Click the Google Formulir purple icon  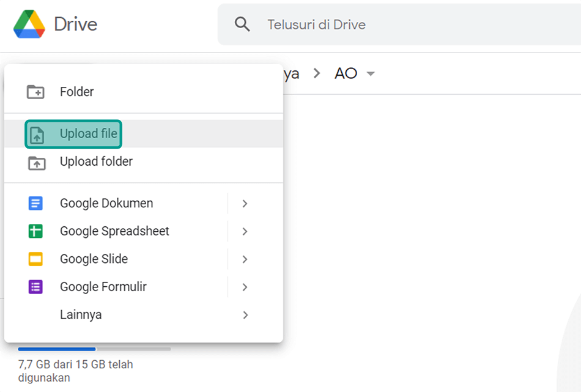click(35, 287)
